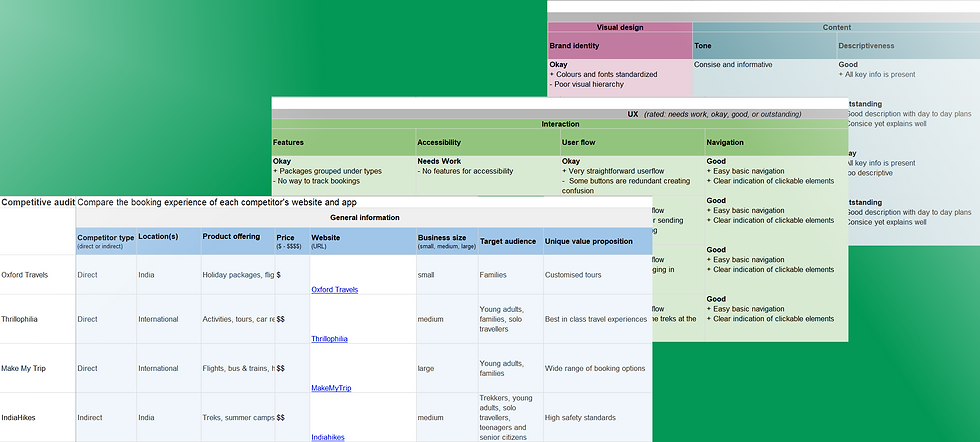Open the MakeMyTrip blue hyperlink
980x442 pixels.
click(x=331, y=388)
